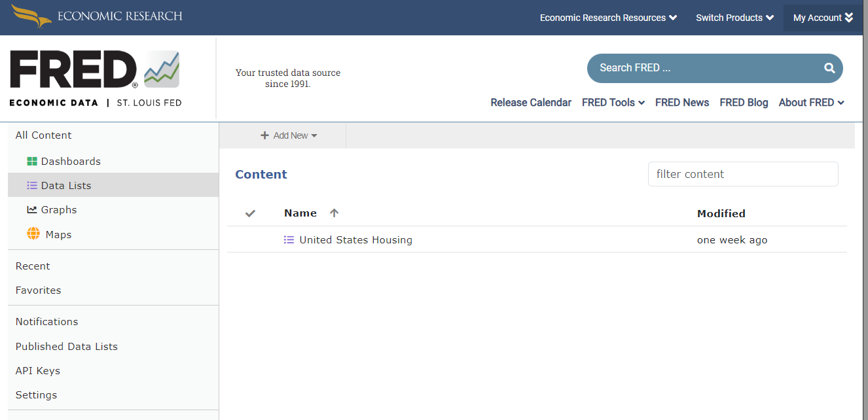Click 'Your trusted data source since 1991' text
868x420 pixels.
click(288, 78)
